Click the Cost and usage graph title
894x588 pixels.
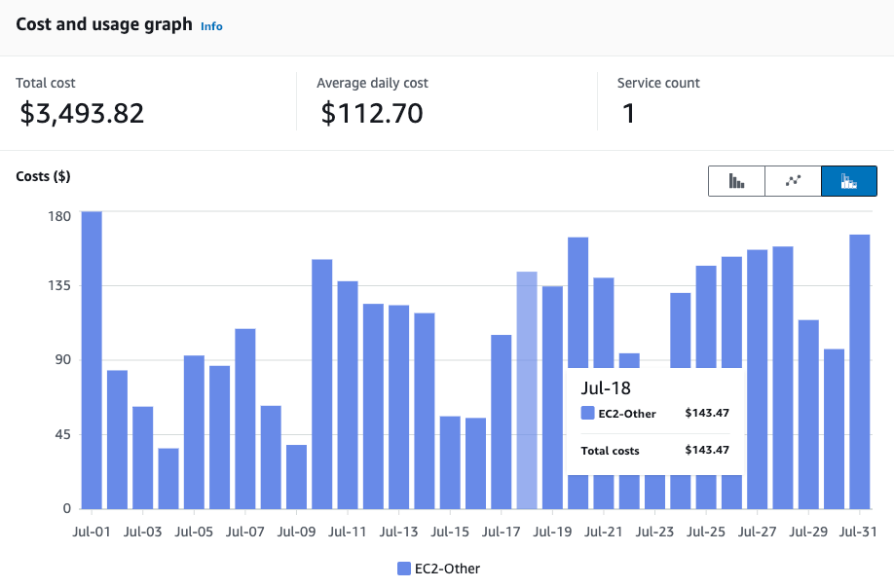(x=104, y=25)
